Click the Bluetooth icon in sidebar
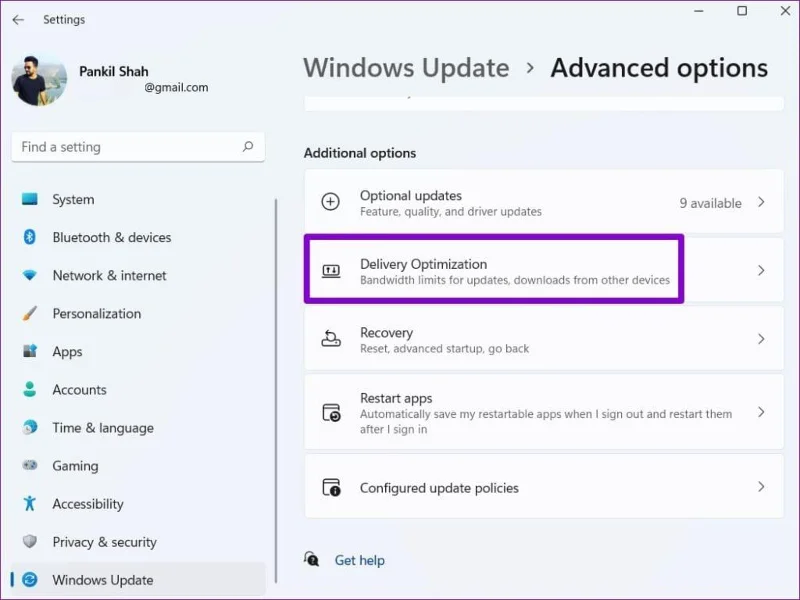The height and width of the screenshot is (600, 800). click(x=30, y=237)
